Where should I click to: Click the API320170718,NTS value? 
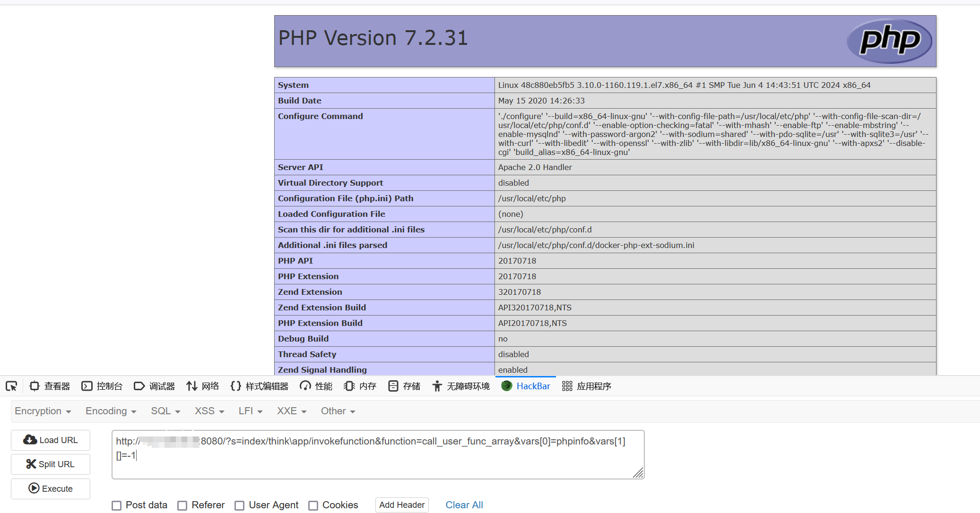click(535, 308)
